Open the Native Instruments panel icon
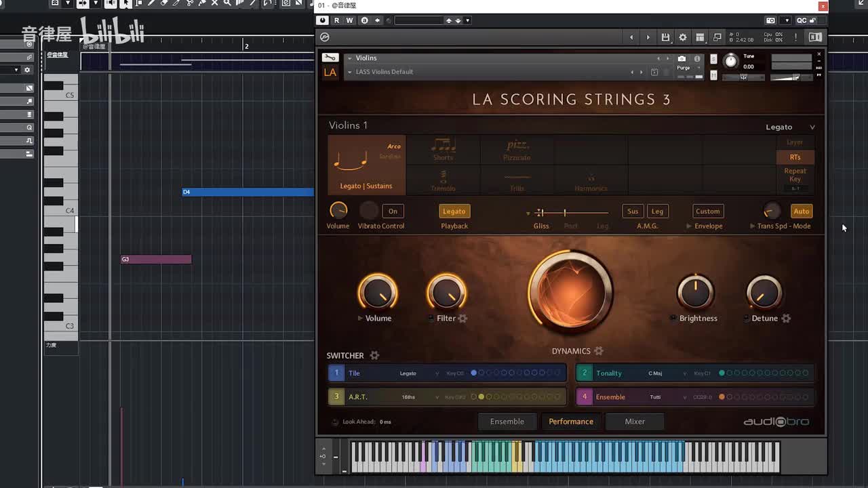Viewport: 868px width, 488px height. pyautogui.click(x=815, y=37)
